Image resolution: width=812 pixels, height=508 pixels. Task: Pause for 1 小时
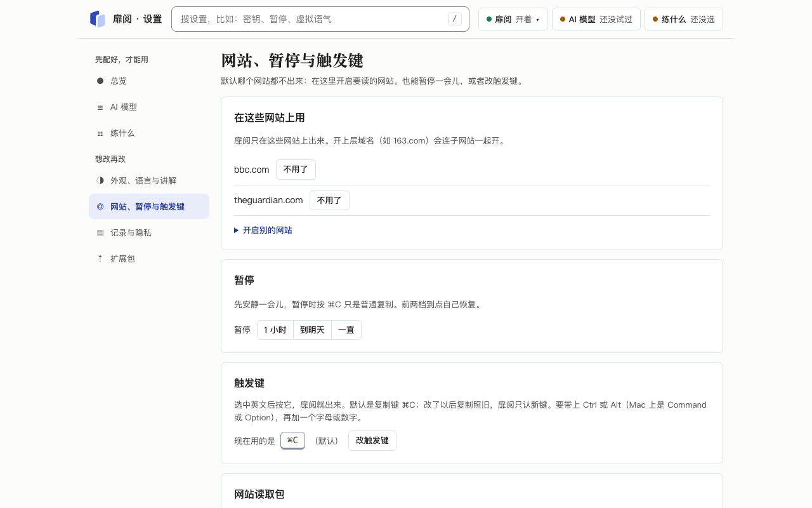pyautogui.click(x=275, y=330)
